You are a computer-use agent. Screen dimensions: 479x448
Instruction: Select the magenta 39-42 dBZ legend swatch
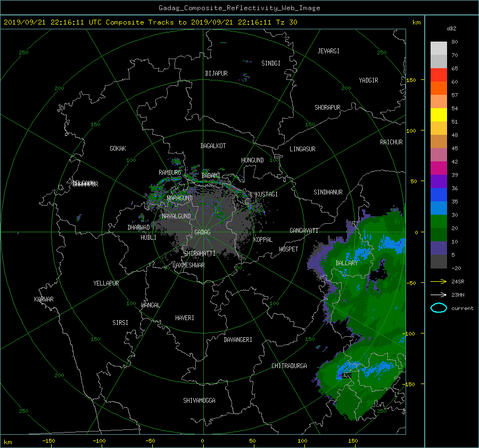click(439, 168)
